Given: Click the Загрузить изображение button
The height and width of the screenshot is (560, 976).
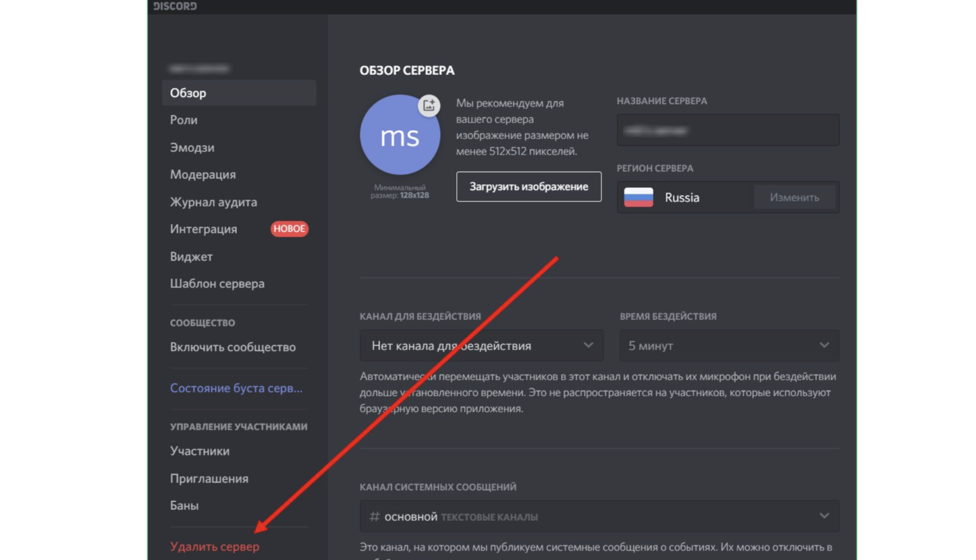Looking at the screenshot, I should click(x=529, y=187).
